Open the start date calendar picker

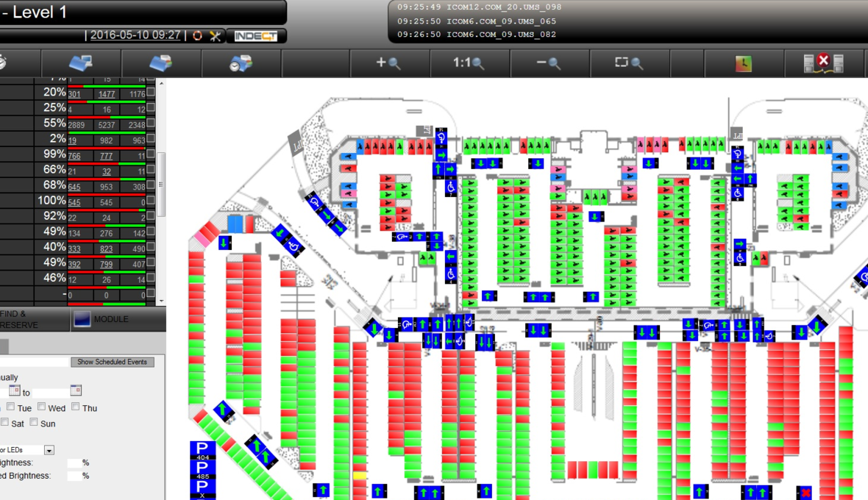[x=14, y=390]
